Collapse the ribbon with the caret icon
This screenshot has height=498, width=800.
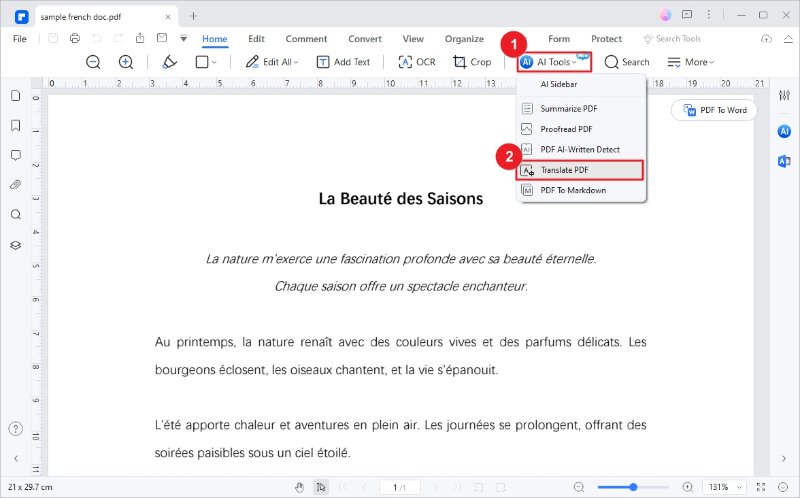pos(788,39)
